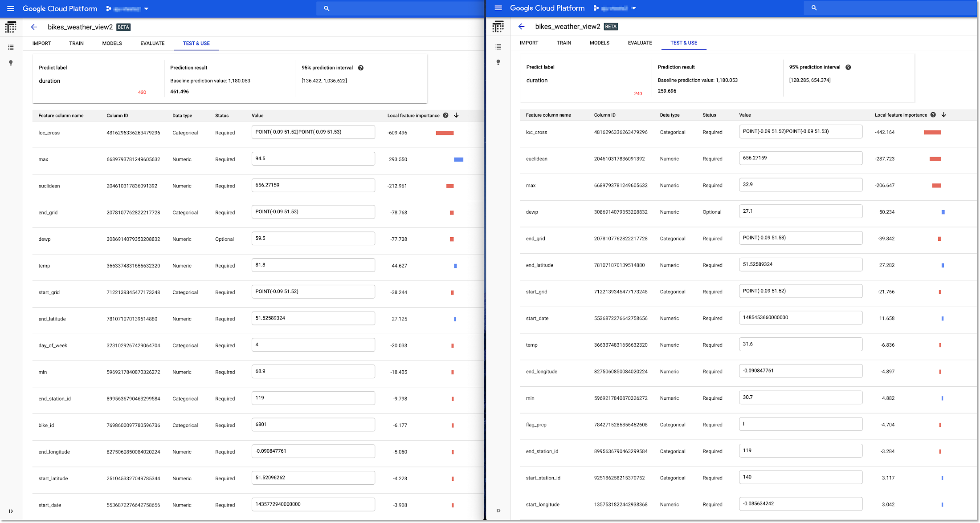Viewport: 980px width, 523px height.
Task: Open the list icon in left sidebar, left window
Action: tap(11, 47)
